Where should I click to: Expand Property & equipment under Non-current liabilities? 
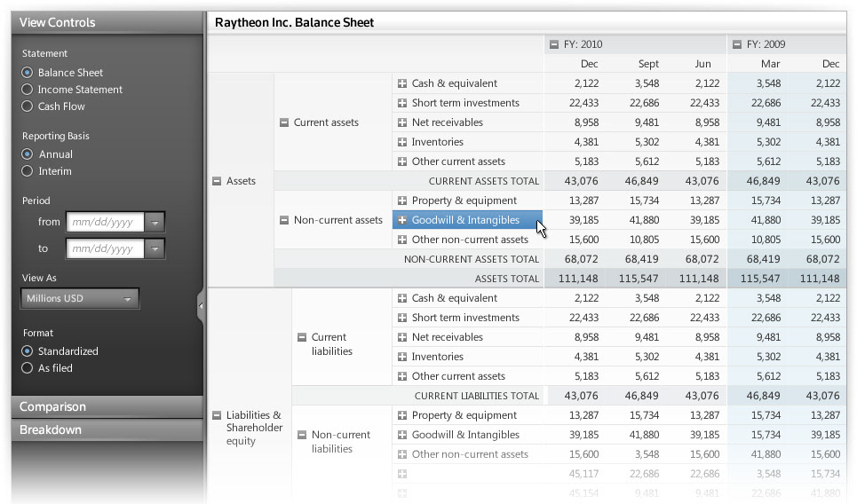pyautogui.click(x=402, y=415)
